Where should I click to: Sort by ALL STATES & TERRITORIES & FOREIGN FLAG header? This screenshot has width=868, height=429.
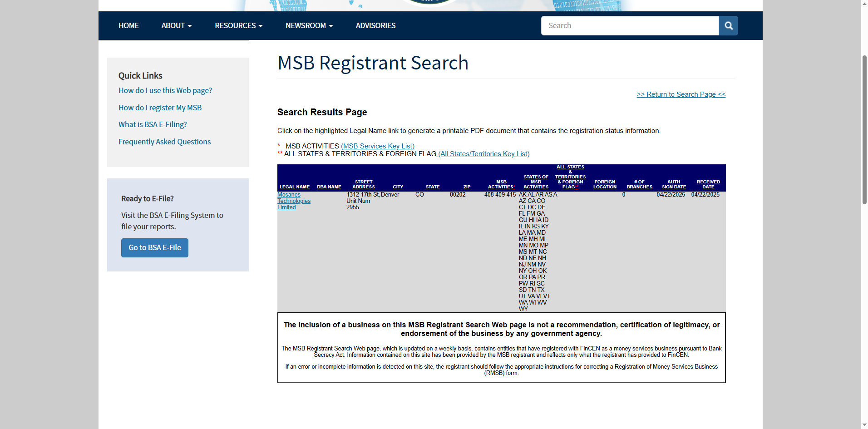571,177
